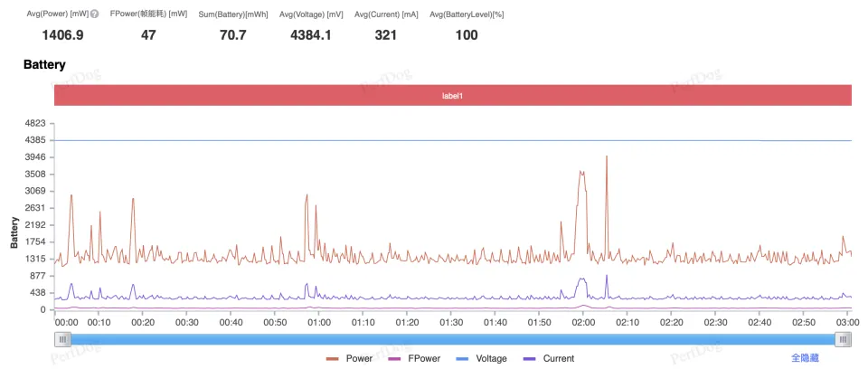Image resolution: width=868 pixels, height=369 pixels.
Task: Click the right handle of the time range slider
Action: pyautogui.click(x=843, y=339)
